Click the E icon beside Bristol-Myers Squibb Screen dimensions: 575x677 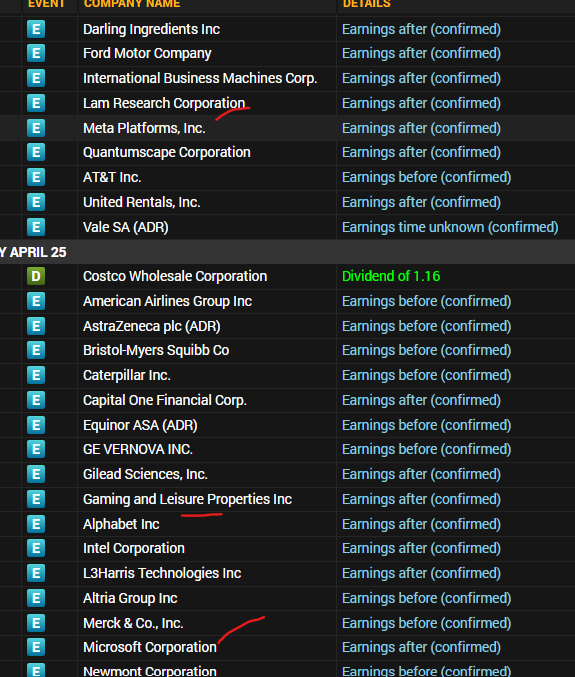point(36,350)
